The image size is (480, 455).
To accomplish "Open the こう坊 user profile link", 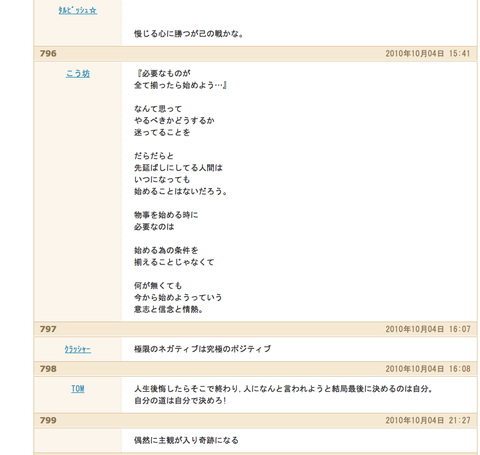I will 78,74.
